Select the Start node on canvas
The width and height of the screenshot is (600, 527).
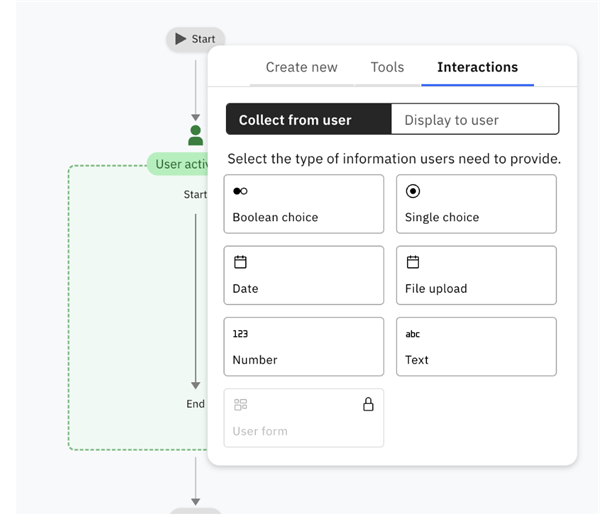point(196,39)
